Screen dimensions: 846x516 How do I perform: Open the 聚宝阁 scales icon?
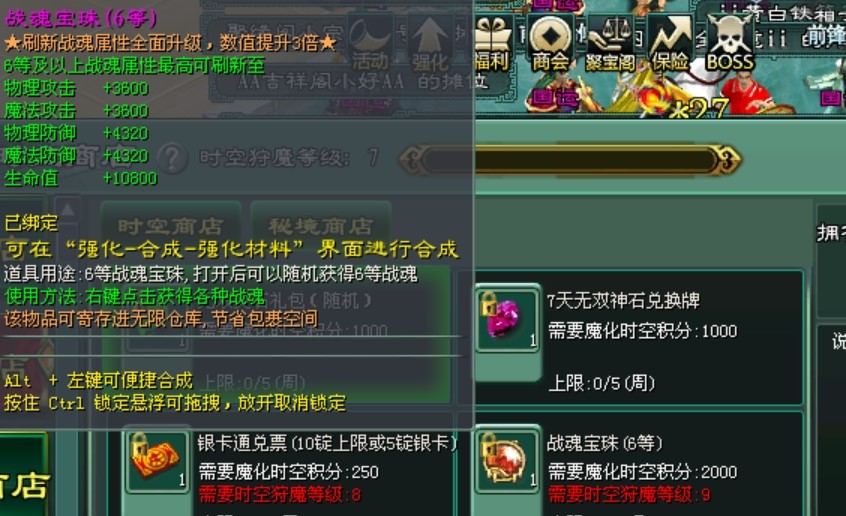[611, 44]
